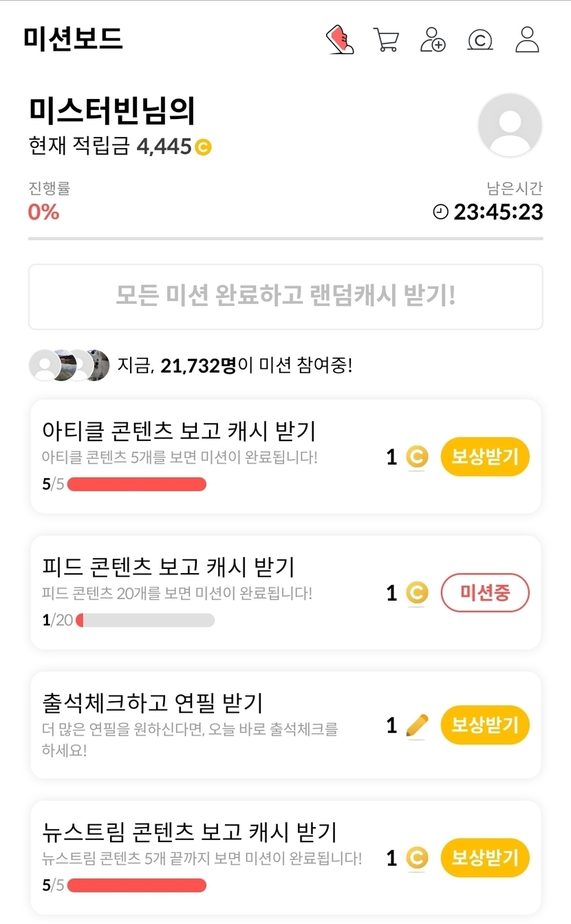The height and width of the screenshot is (924, 571).
Task: Tap the red sneaker icon in header
Action: pos(339,40)
